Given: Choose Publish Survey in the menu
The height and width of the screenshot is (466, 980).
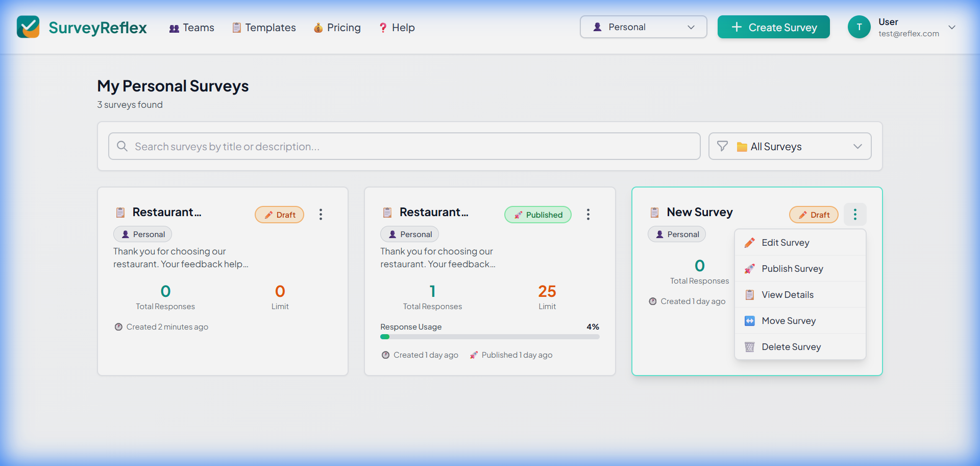Looking at the screenshot, I should pyautogui.click(x=792, y=269).
